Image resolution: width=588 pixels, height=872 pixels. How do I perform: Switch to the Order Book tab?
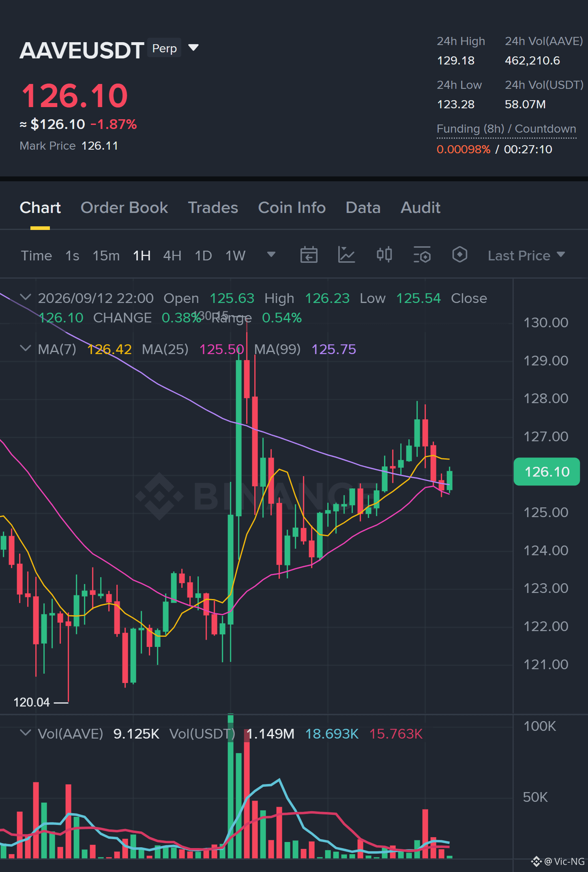[x=124, y=208]
